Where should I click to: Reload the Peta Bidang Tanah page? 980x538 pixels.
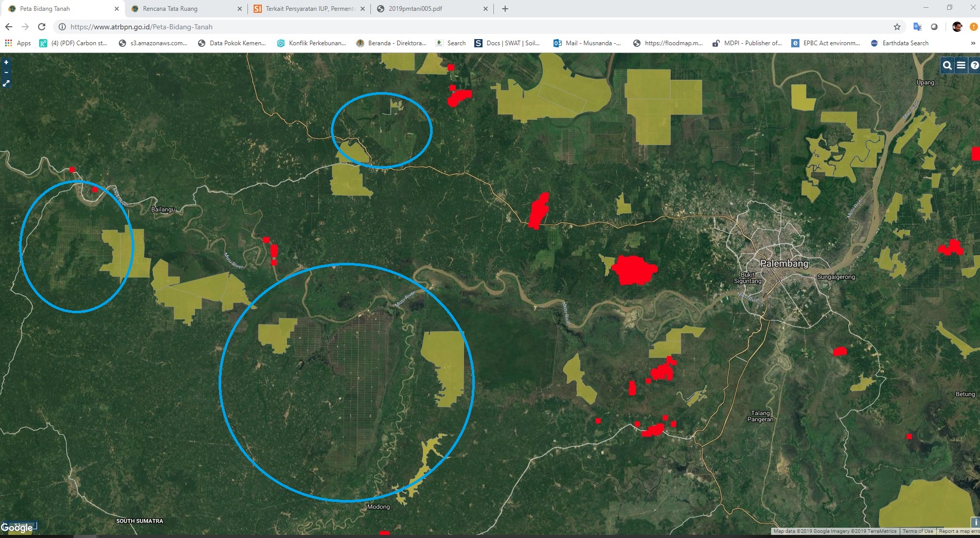tap(41, 27)
